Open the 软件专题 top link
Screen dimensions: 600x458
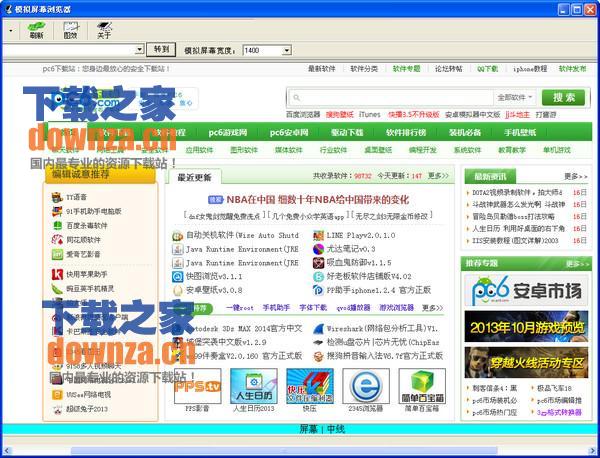(406, 69)
